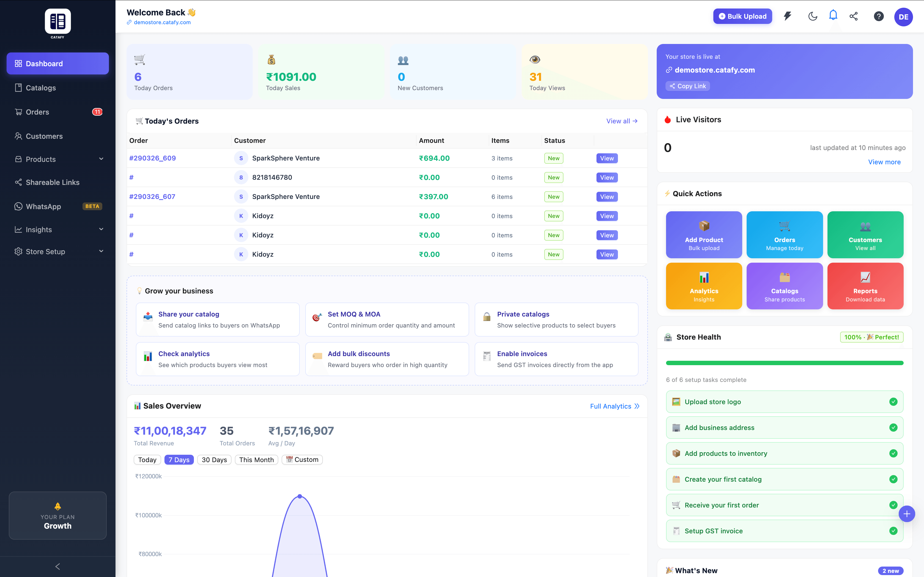Click the share icon in the top bar

tap(854, 16)
